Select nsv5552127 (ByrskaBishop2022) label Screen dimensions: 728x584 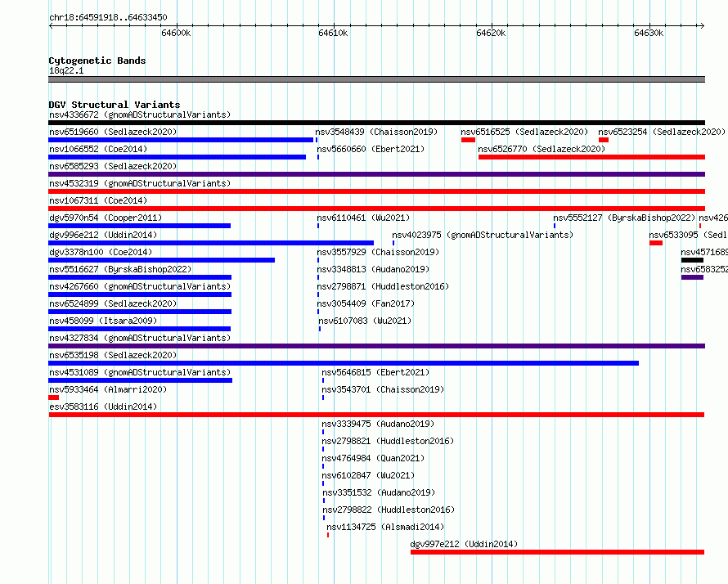pos(624,218)
